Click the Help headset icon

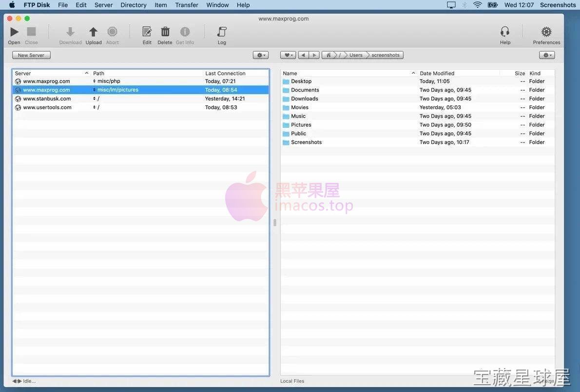tap(505, 32)
